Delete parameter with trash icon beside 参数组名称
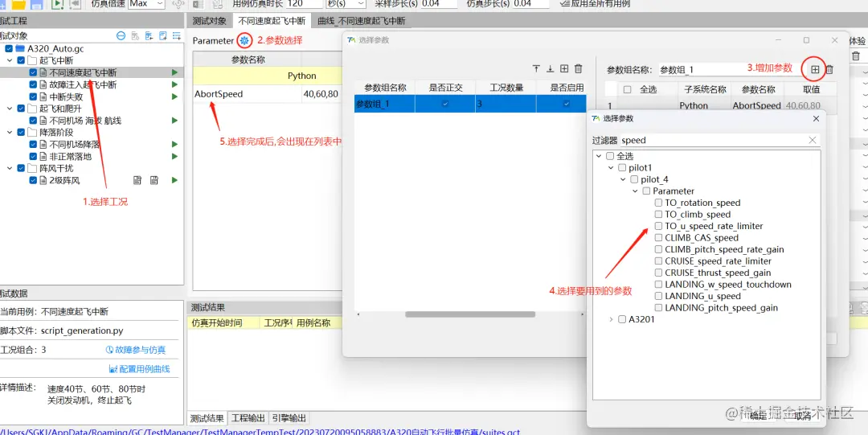This screenshot has height=435, width=868. coord(829,69)
